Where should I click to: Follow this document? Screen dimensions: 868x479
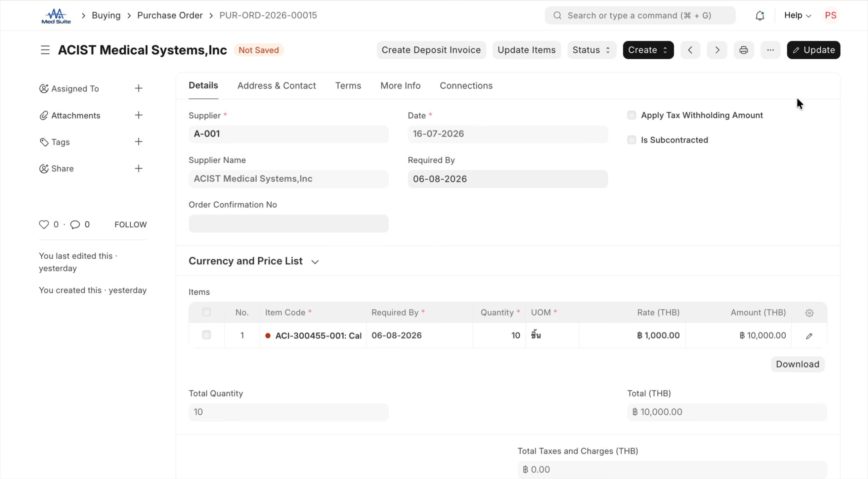pos(130,225)
